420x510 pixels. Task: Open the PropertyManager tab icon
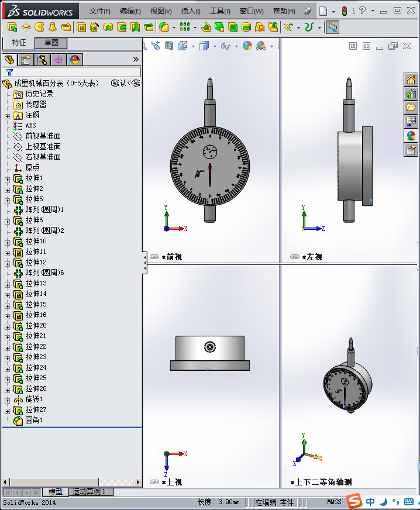pos(25,60)
